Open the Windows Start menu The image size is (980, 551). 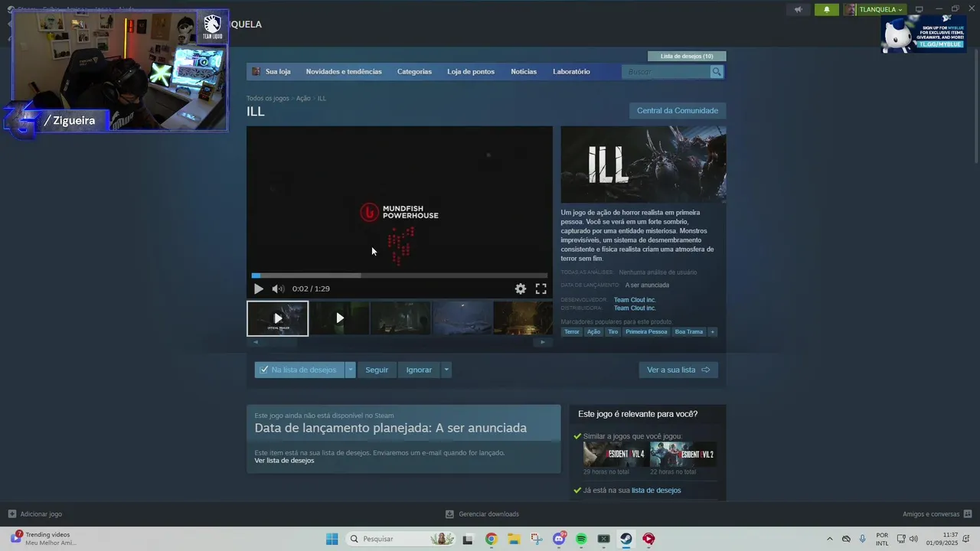(332, 539)
